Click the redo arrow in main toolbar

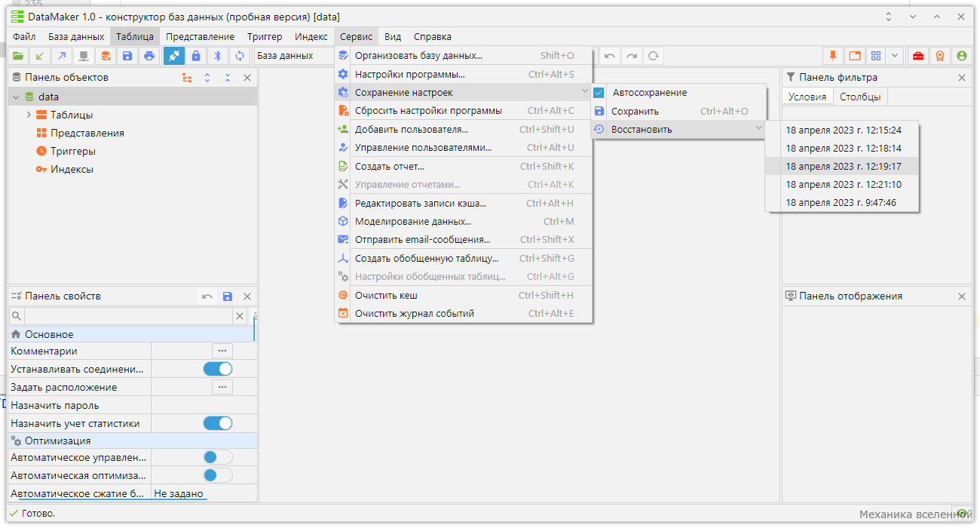pos(631,55)
